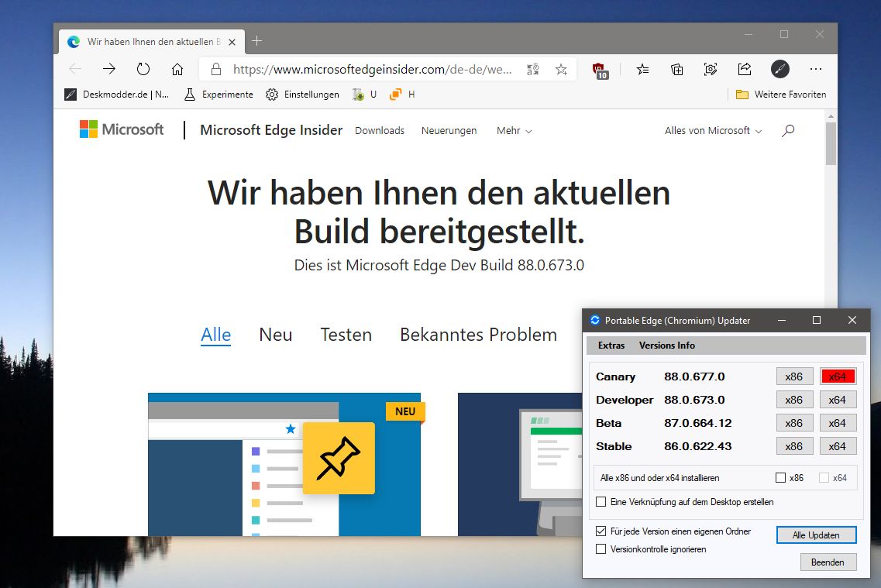Open Edge settings and more menu
The width and height of the screenshot is (881, 588).
coord(816,69)
